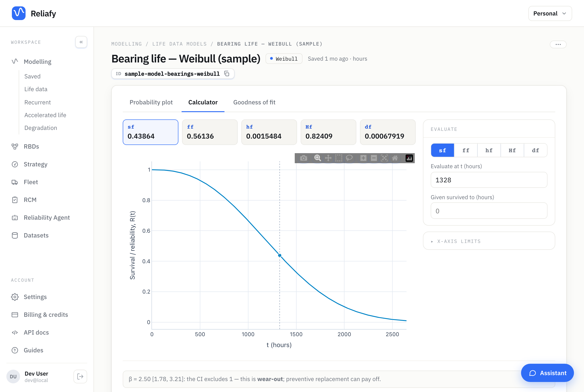Open Saved models in sidebar
Screen dimensions: 584x392
(32, 76)
